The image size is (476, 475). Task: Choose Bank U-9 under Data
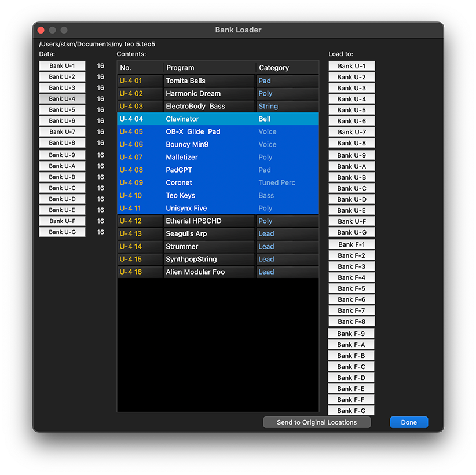point(62,155)
